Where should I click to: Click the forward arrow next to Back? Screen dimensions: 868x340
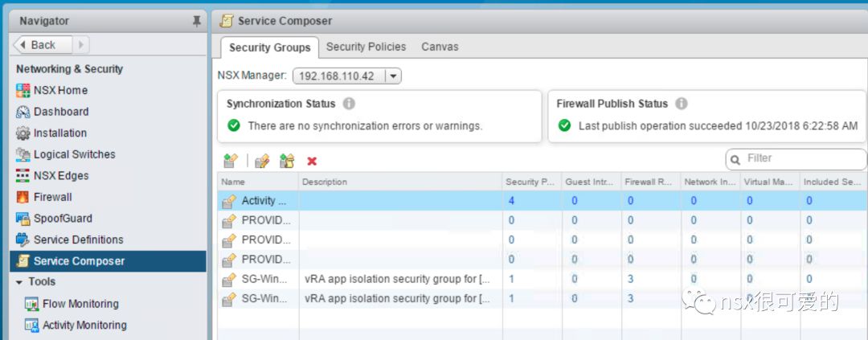(81, 45)
